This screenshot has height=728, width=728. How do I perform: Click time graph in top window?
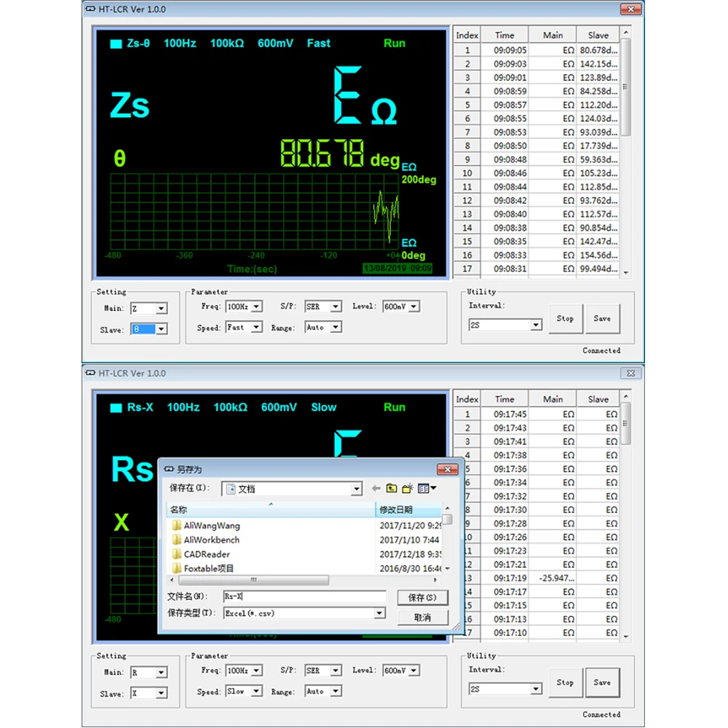pos(254,212)
